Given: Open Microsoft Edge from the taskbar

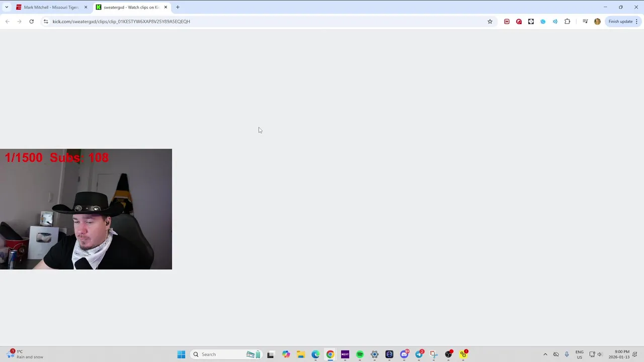Looking at the screenshot, I should 315,354.
